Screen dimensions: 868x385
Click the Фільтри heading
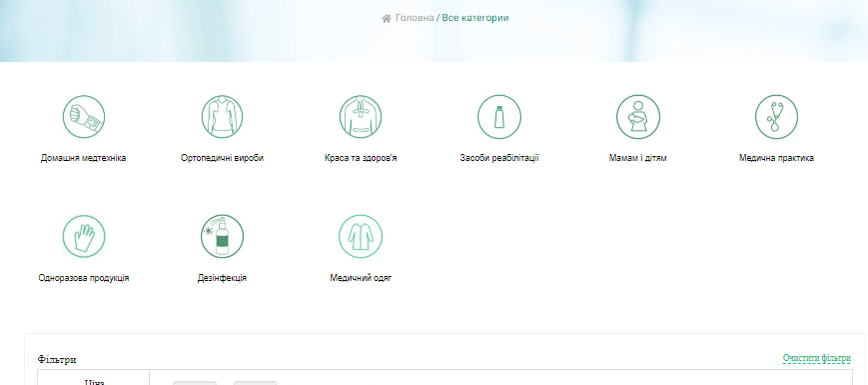pyautogui.click(x=57, y=360)
